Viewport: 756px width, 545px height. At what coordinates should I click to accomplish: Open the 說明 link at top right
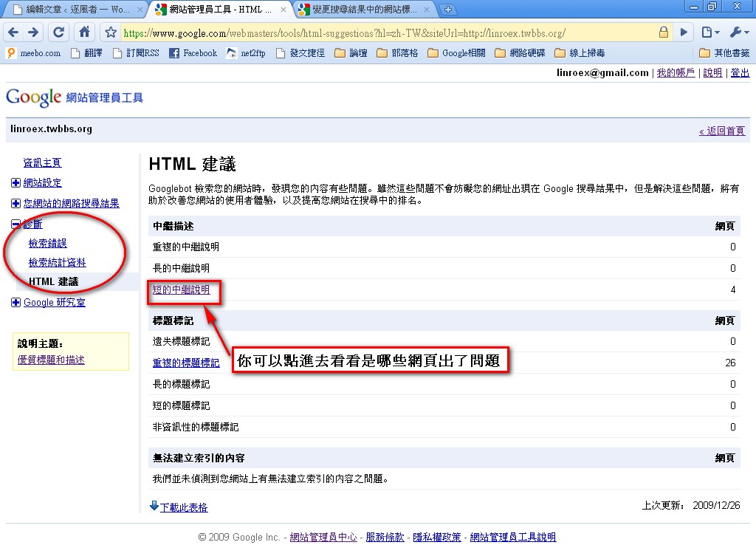(712, 73)
